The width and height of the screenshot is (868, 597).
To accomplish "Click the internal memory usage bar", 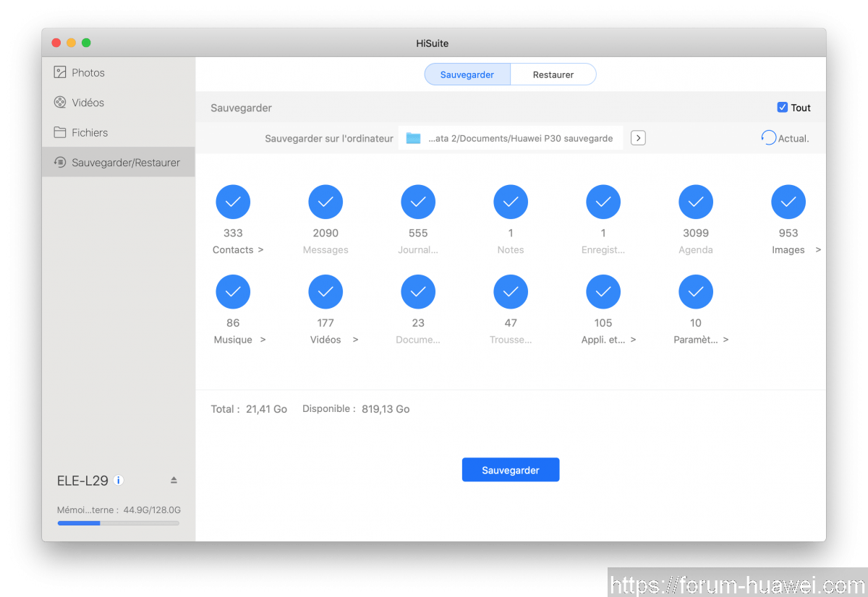I will click(x=119, y=523).
